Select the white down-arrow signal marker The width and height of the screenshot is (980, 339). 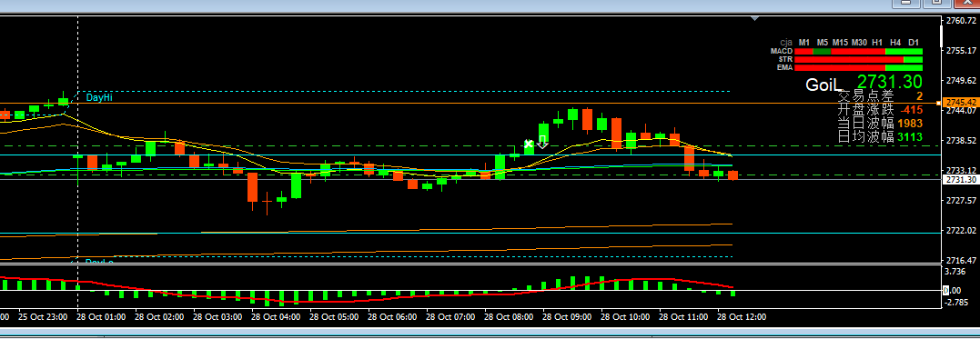[x=542, y=142]
